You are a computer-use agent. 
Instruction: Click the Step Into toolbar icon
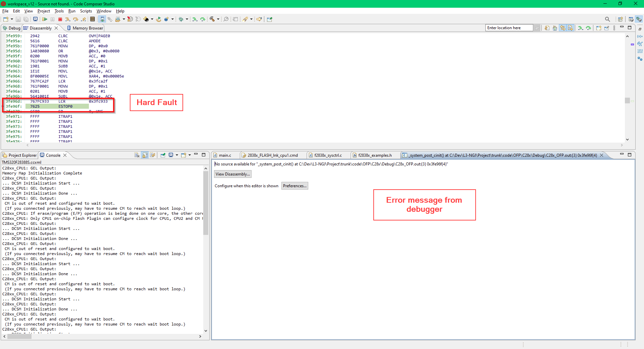(68, 19)
